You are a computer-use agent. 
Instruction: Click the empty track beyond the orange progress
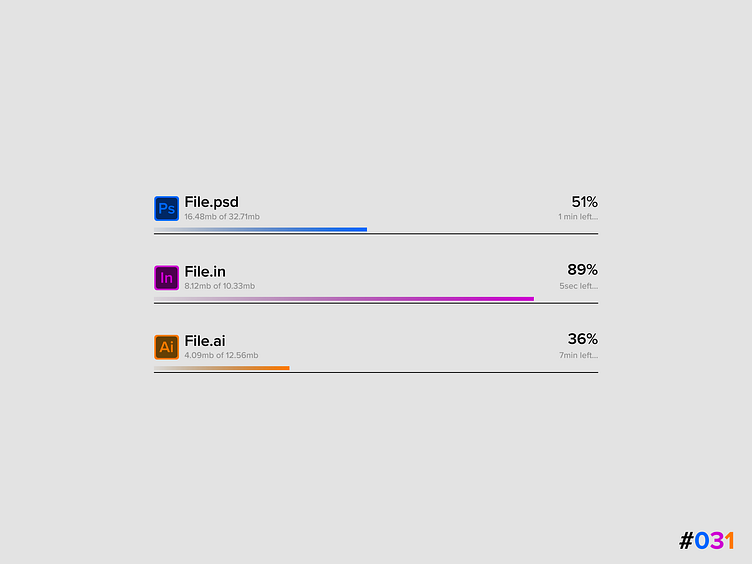[x=443, y=371]
